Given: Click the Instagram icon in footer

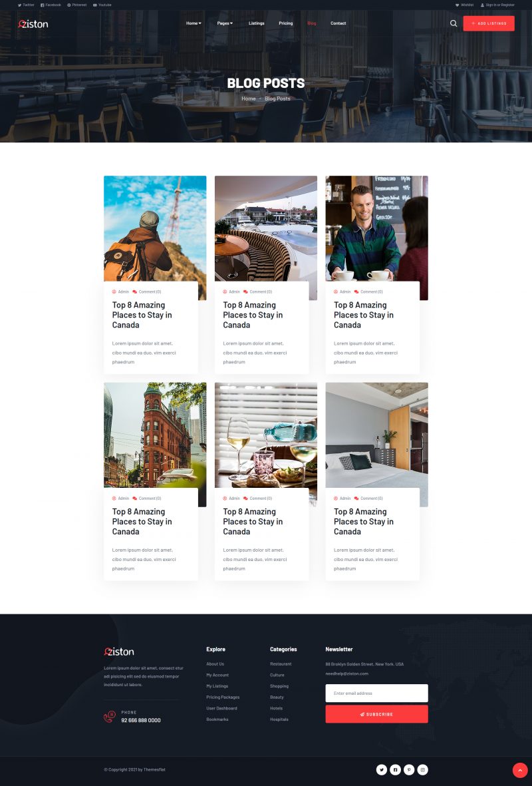Looking at the screenshot, I should coord(422,770).
